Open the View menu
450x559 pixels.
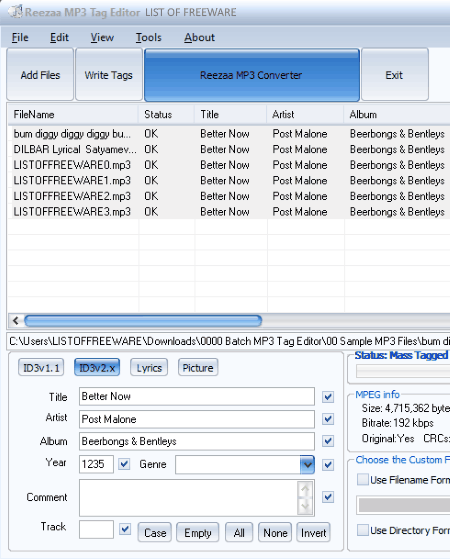pos(102,37)
